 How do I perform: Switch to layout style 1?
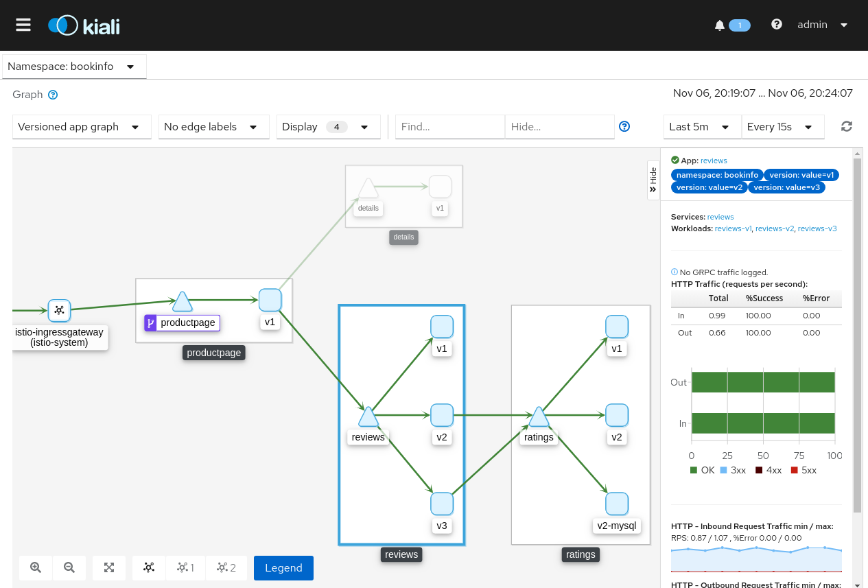186,567
